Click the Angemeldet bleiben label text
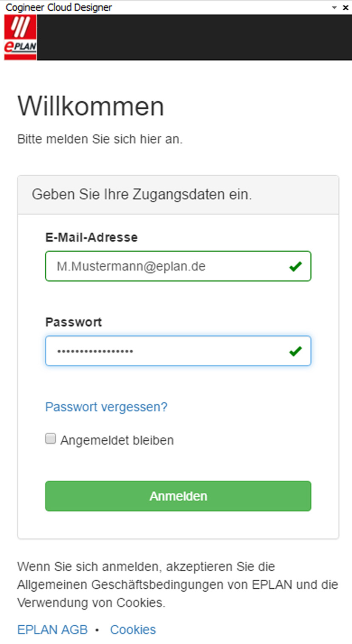This screenshot has height=644, width=352. point(117,440)
